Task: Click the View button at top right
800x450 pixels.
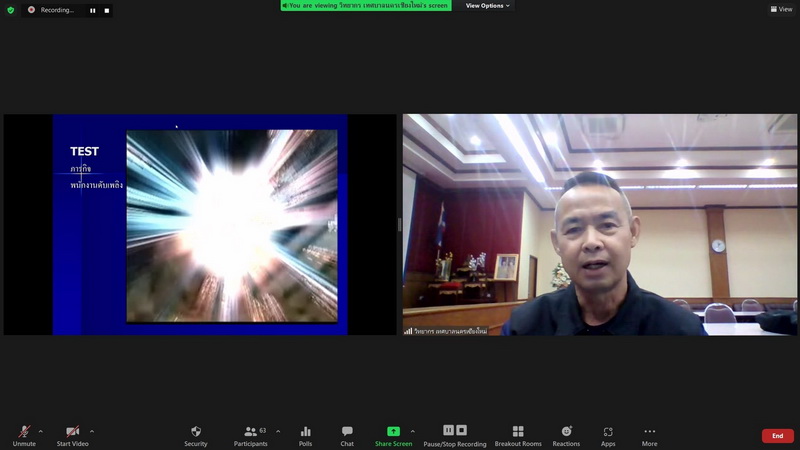Action: pos(781,9)
